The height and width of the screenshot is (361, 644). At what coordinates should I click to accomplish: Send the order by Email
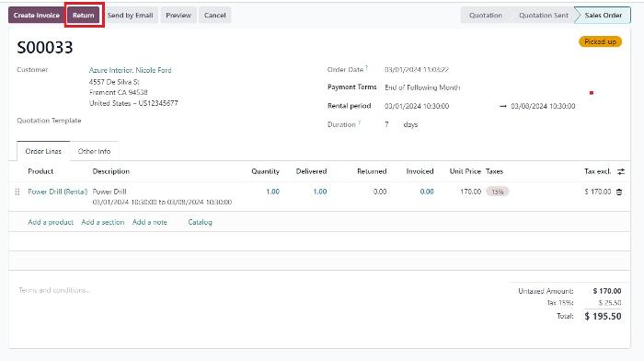click(131, 16)
